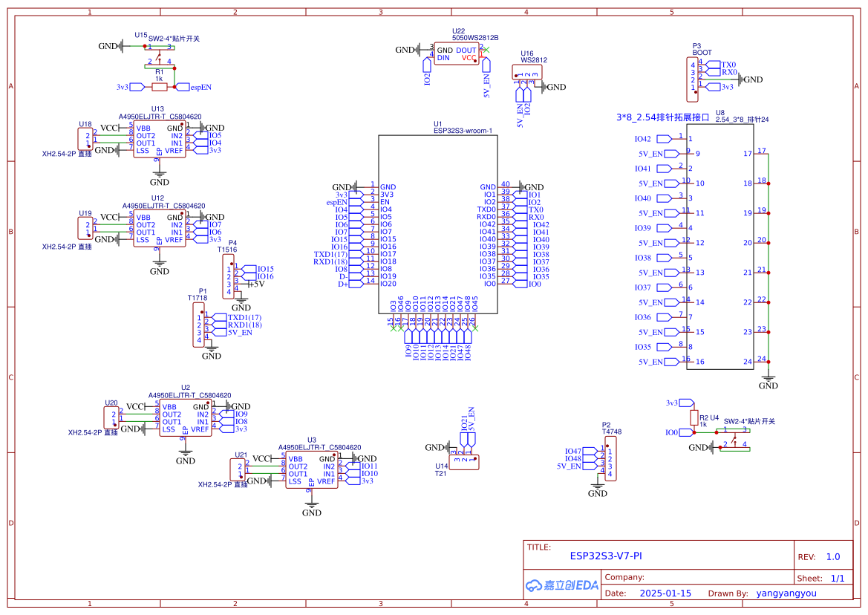Click the P1 T1718 header symbol

click(x=199, y=325)
